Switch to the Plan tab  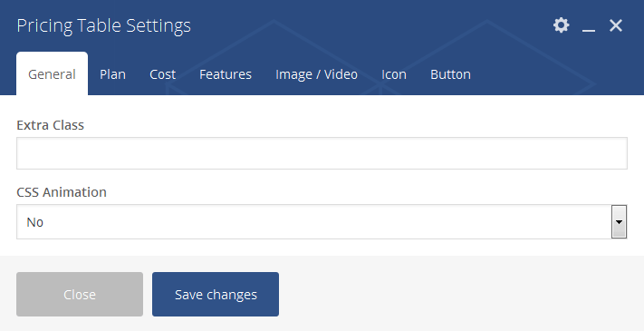[112, 74]
